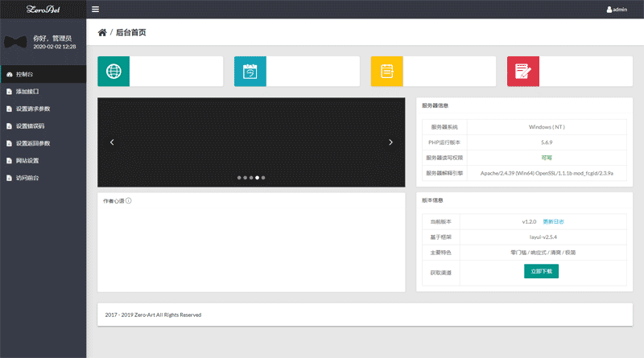Click the info icon beside 作者心语
The width and height of the screenshot is (644, 358).
[129, 200]
